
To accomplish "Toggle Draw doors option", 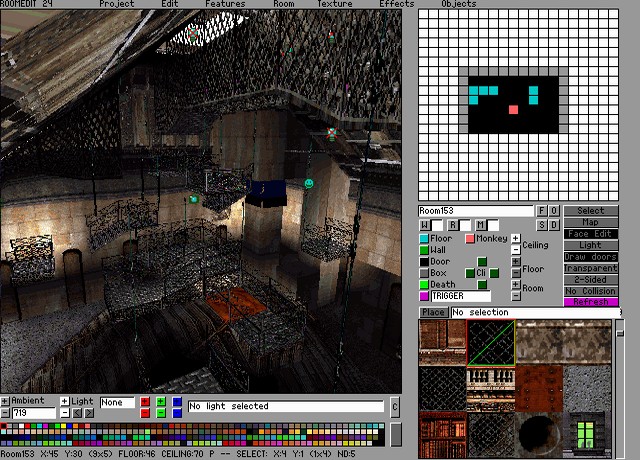I will pos(591,257).
